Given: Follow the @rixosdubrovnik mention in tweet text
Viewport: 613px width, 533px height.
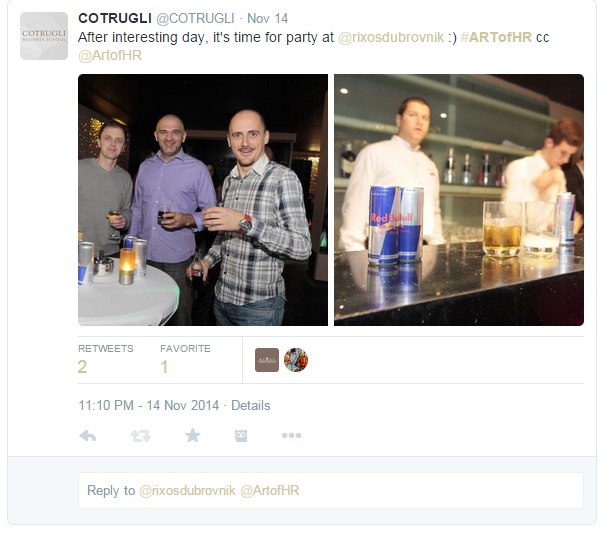Looking at the screenshot, I should [391, 38].
